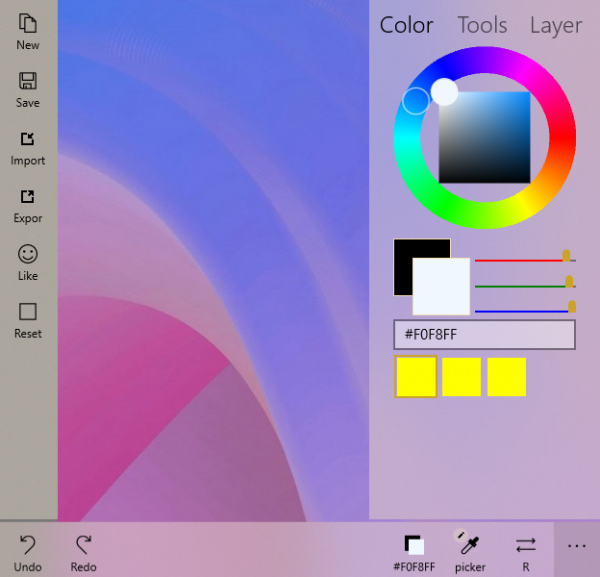Open the Layer tab
600x577 pixels.
(556, 26)
